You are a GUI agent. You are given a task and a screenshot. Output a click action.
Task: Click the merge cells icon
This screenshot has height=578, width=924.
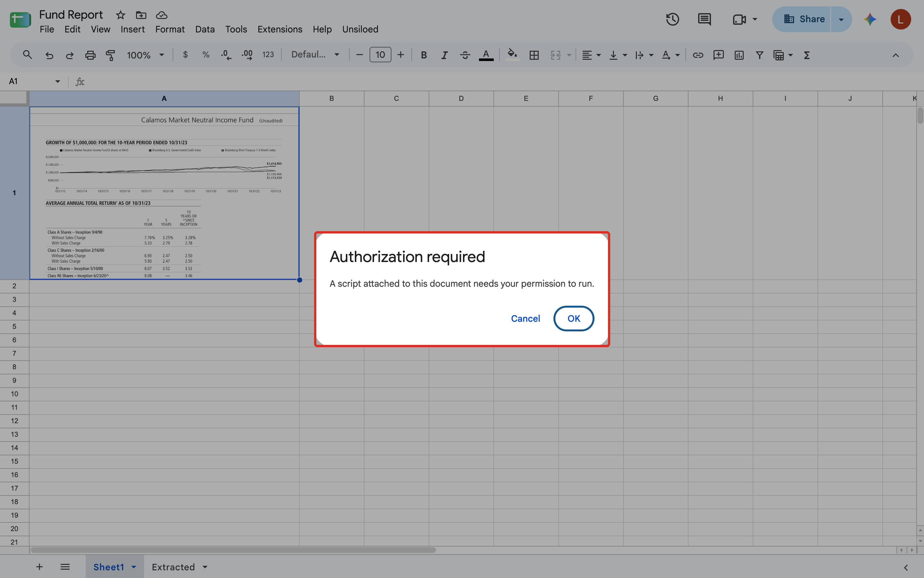point(556,55)
